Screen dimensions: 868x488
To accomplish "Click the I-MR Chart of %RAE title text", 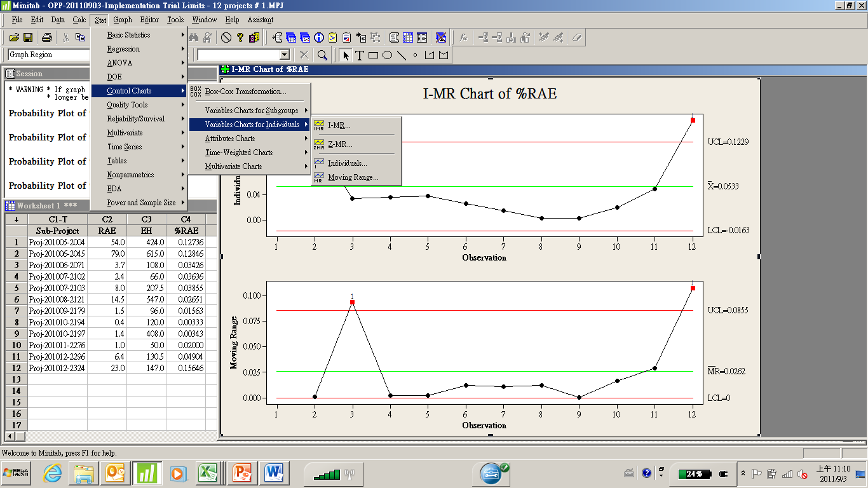I will click(x=490, y=94).
